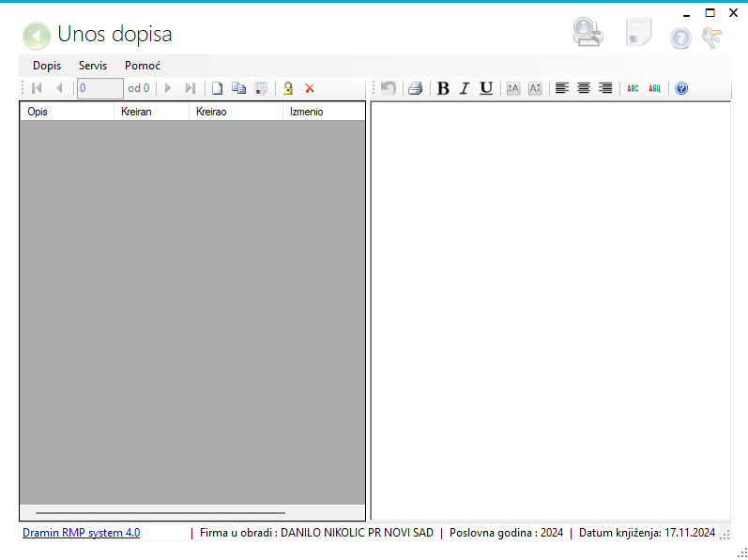748x560 pixels.
Task: Click the green back arrow button
Action: [x=36, y=36]
